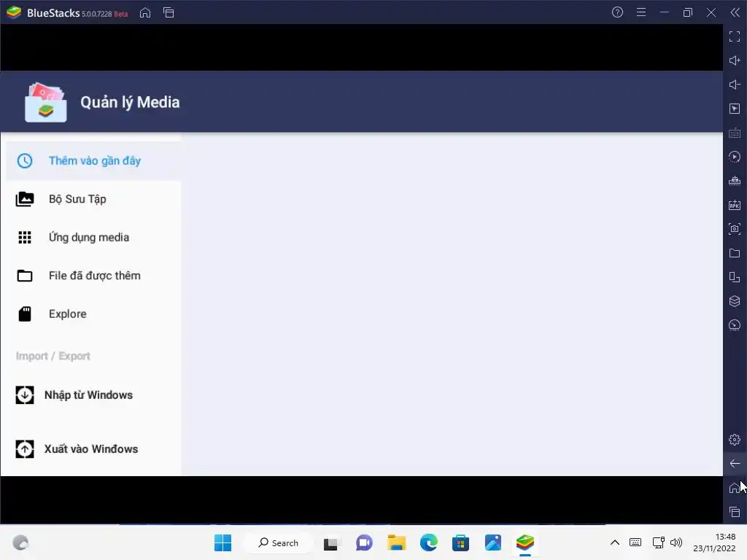Open the BlueStacks hamburger menu
Screen dimensions: 747x560
point(641,12)
